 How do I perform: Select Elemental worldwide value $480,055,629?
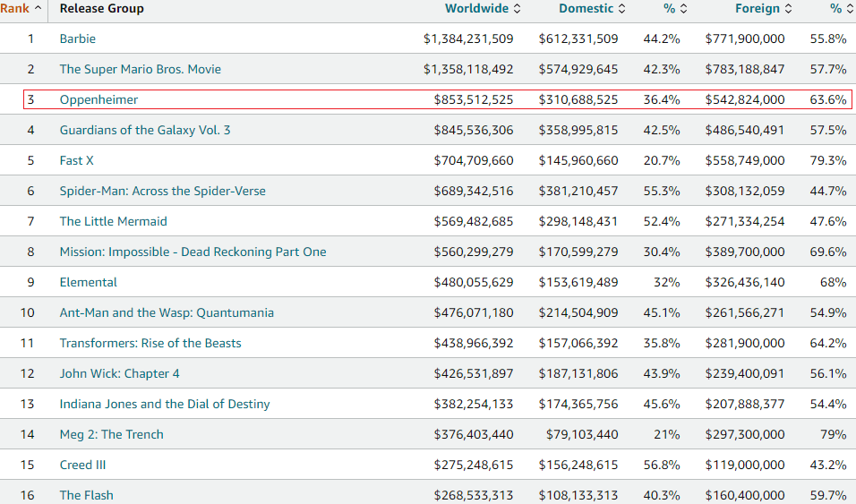click(x=474, y=282)
